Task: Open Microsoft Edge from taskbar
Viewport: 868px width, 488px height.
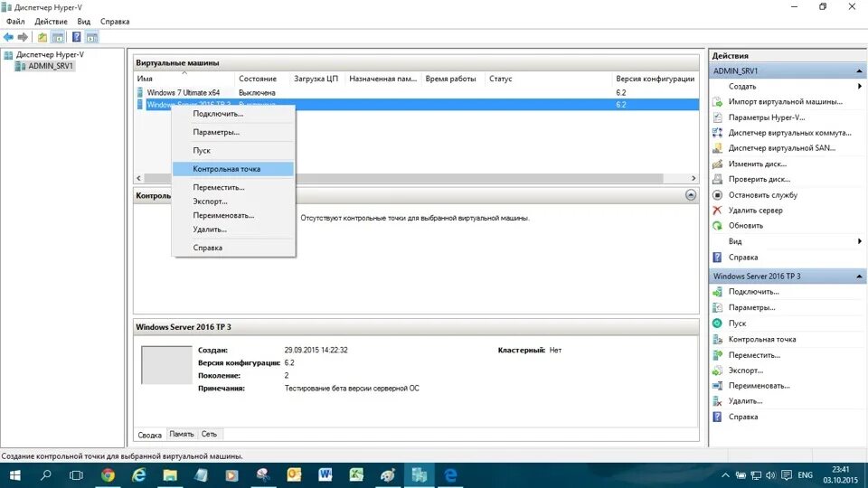Action: coord(450,474)
